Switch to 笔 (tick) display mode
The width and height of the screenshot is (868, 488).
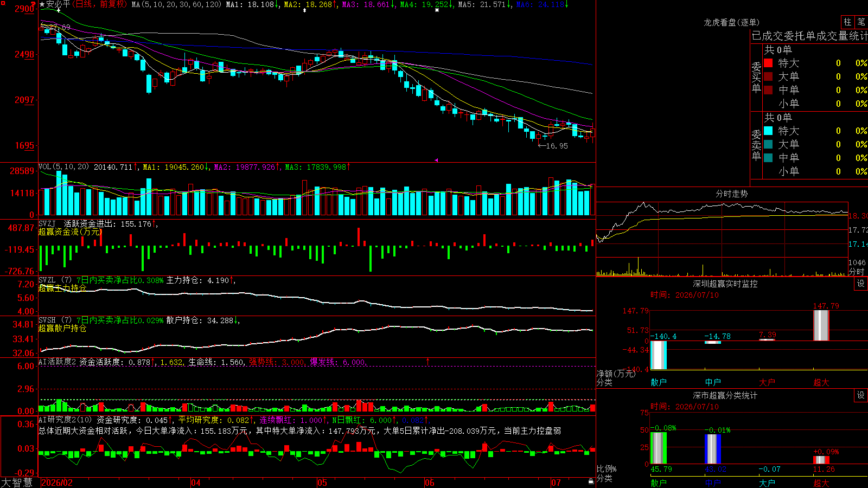861,22
